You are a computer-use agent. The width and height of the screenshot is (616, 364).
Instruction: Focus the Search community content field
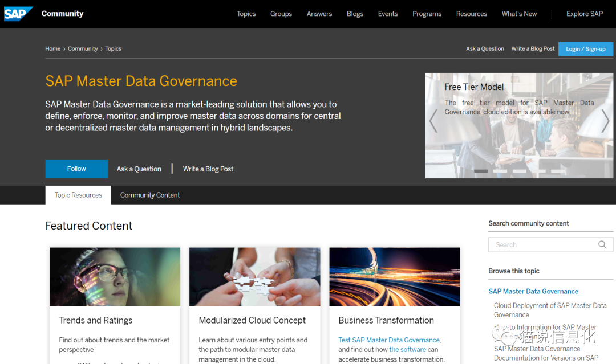(x=542, y=245)
